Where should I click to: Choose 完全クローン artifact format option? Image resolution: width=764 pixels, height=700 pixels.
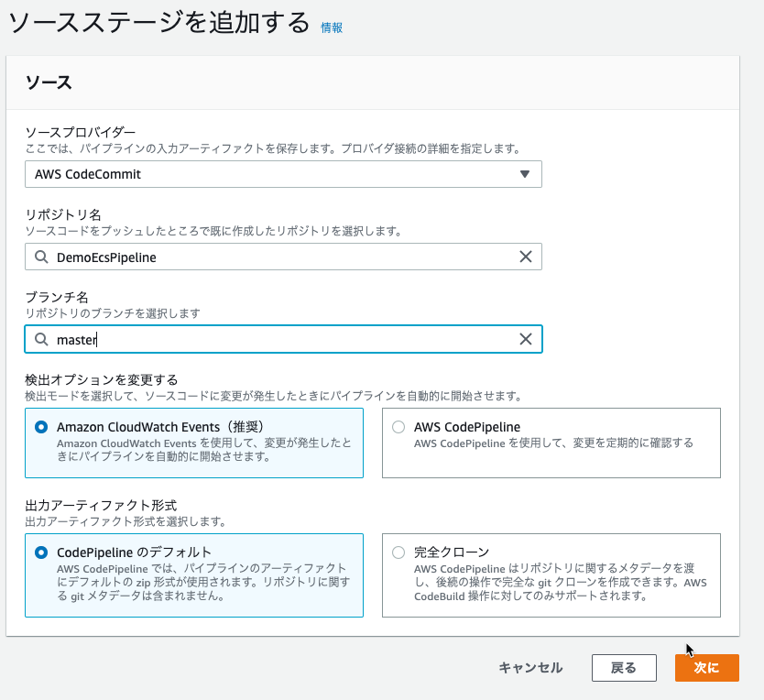click(398, 552)
